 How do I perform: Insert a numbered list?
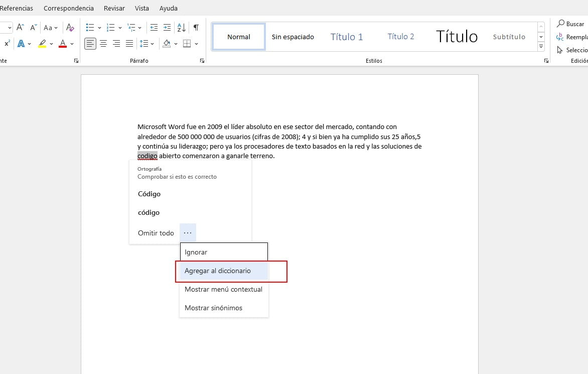click(110, 28)
